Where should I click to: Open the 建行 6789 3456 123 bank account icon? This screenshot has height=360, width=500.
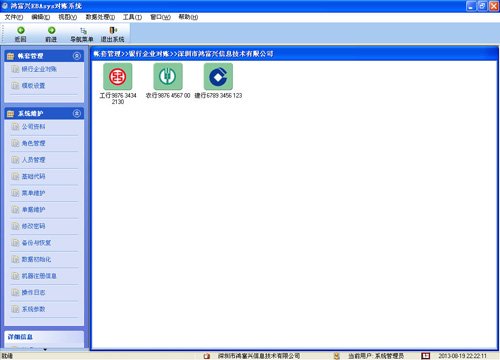click(218, 76)
